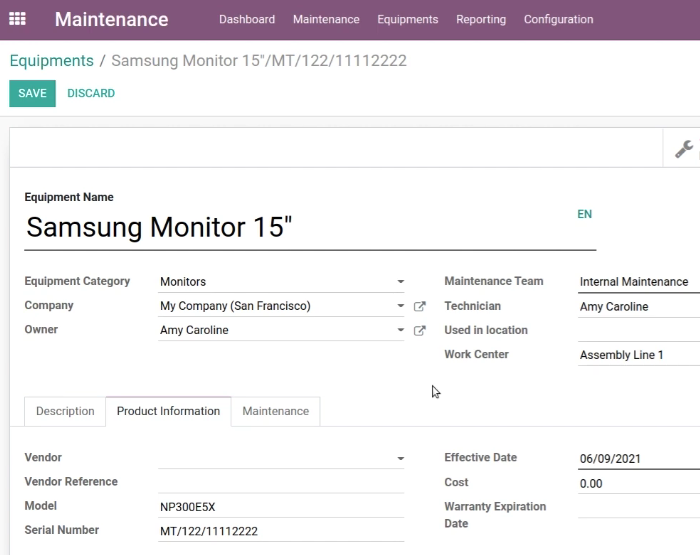Image resolution: width=700 pixels, height=555 pixels.
Task: Select the Product Information tab
Action: 168,411
